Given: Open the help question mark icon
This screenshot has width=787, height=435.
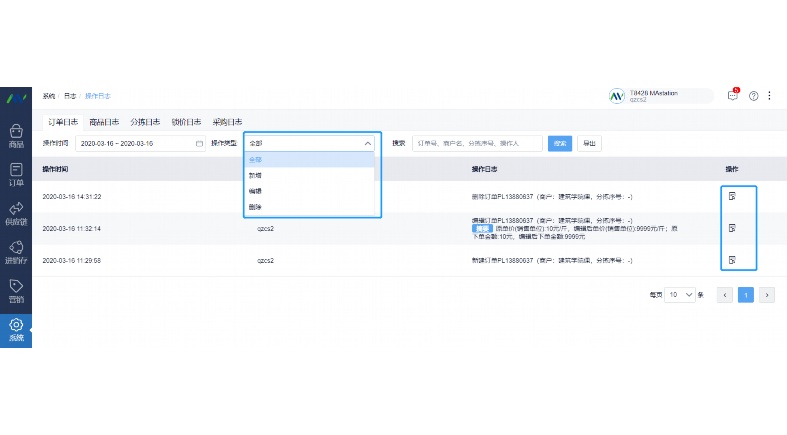Looking at the screenshot, I should pyautogui.click(x=753, y=96).
